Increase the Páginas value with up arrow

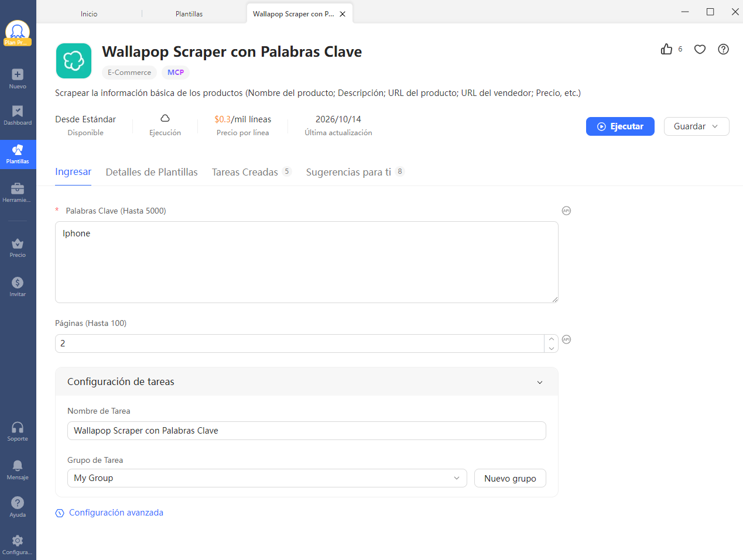(x=551, y=339)
